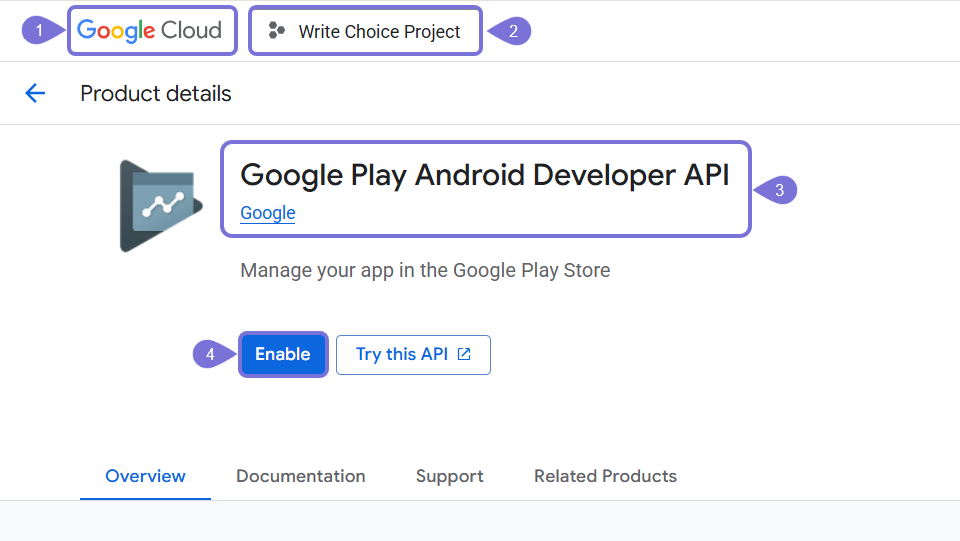This screenshot has height=541, width=960.
Task: Click the purple callout badge numbered 2
Action: click(514, 31)
